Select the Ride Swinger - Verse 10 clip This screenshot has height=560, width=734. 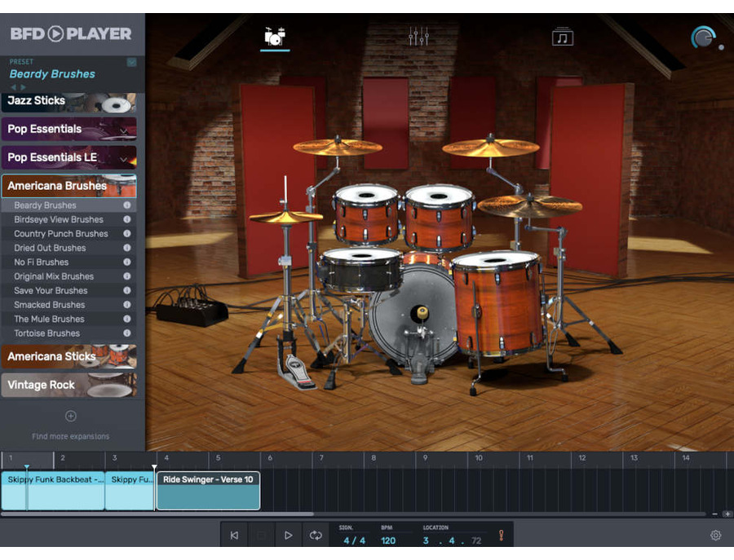[208, 490]
